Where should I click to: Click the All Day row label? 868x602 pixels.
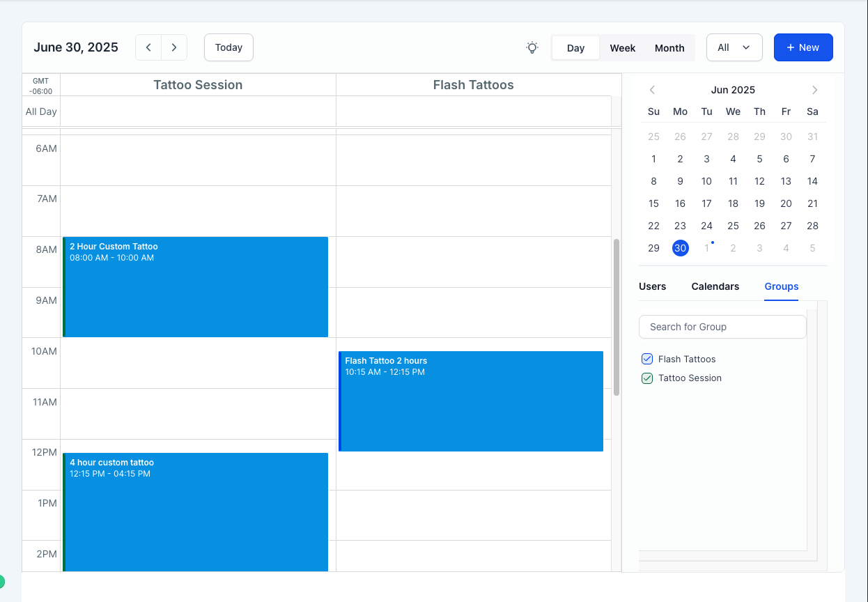[x=41, y=111]
